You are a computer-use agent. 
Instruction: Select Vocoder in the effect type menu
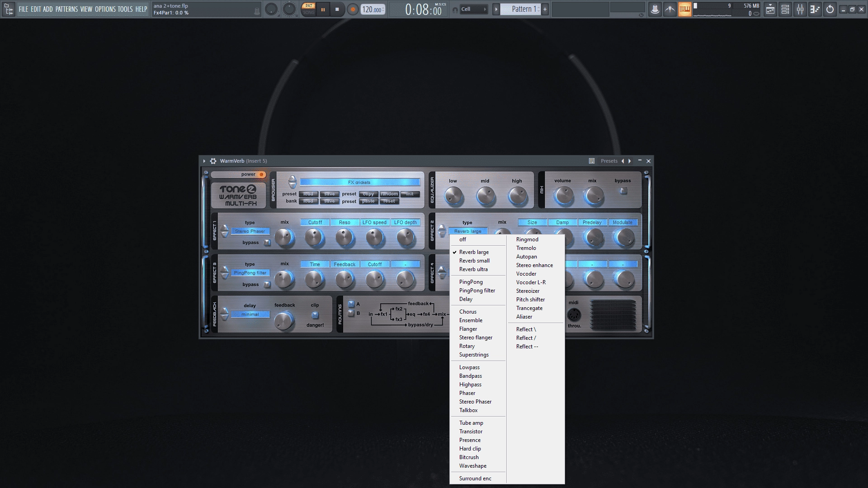pos(536,274)
